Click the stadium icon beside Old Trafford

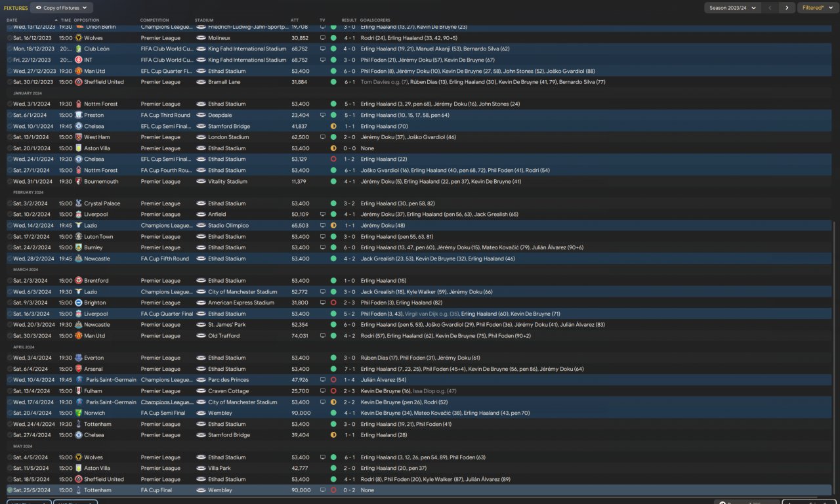click(x=201, y=335)
